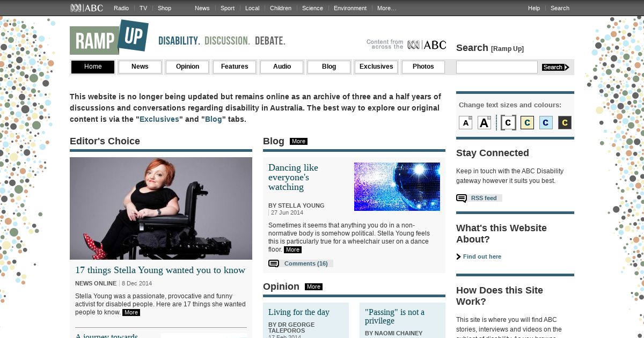Click the comments speech bubble icon
Image resolution: width=644 pixels, height=338 pixels.
[x=274, y=263]
